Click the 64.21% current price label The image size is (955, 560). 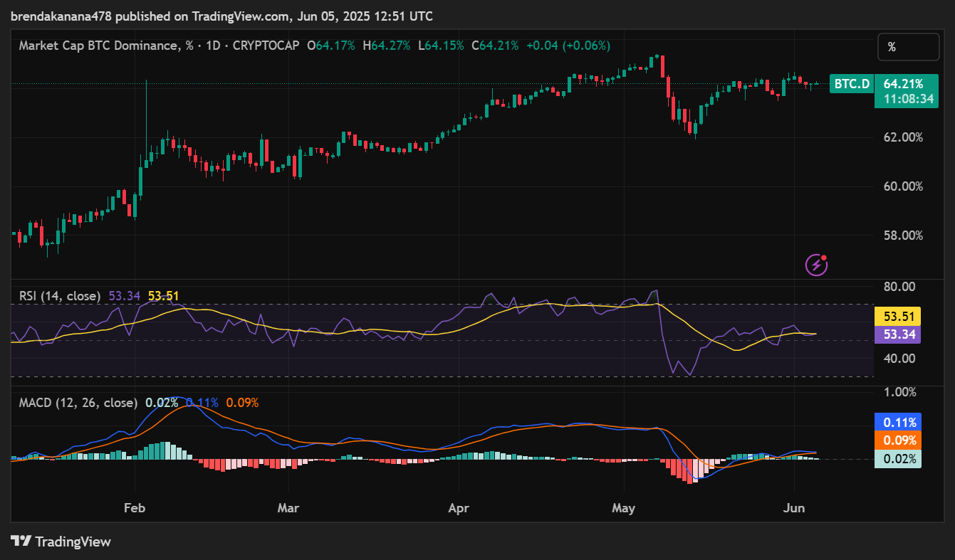(x=903, y=84)
